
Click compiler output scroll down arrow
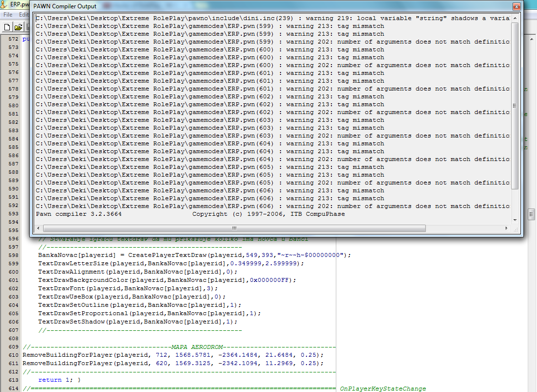[515, 220]
